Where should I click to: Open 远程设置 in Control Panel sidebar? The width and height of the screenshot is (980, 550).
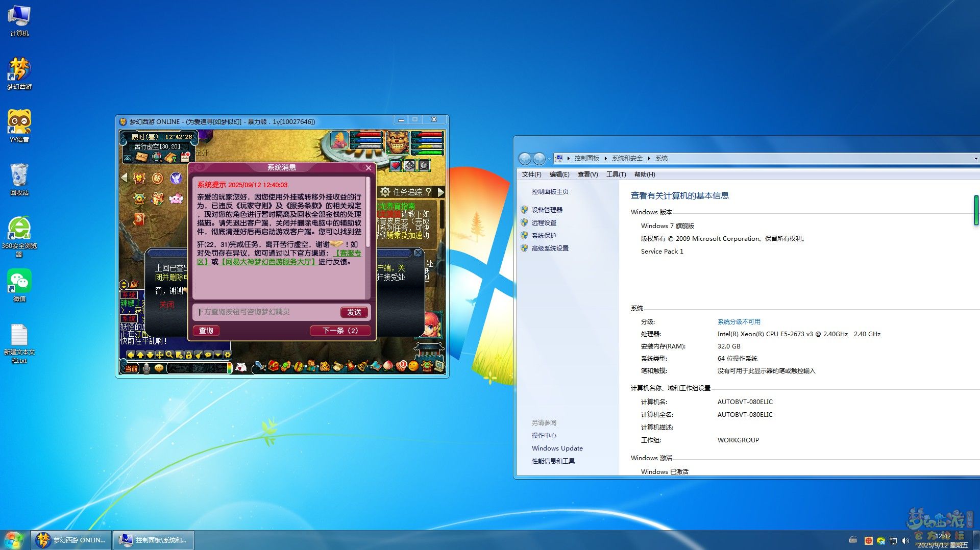(x=544, y=222)
